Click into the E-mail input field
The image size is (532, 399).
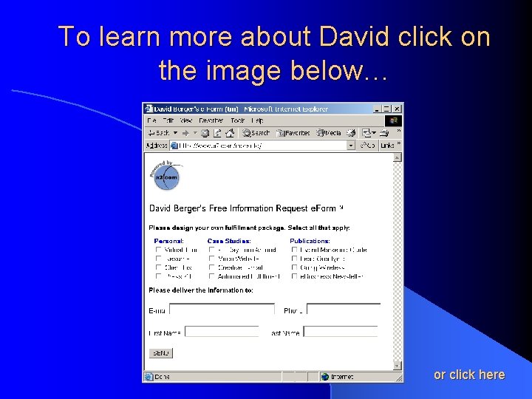point(222,309)
